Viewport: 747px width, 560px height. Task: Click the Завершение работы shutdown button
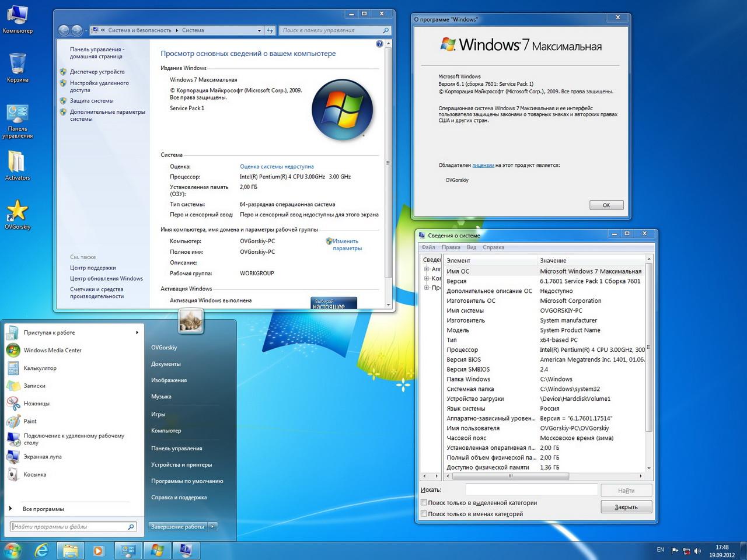(177, 527)
